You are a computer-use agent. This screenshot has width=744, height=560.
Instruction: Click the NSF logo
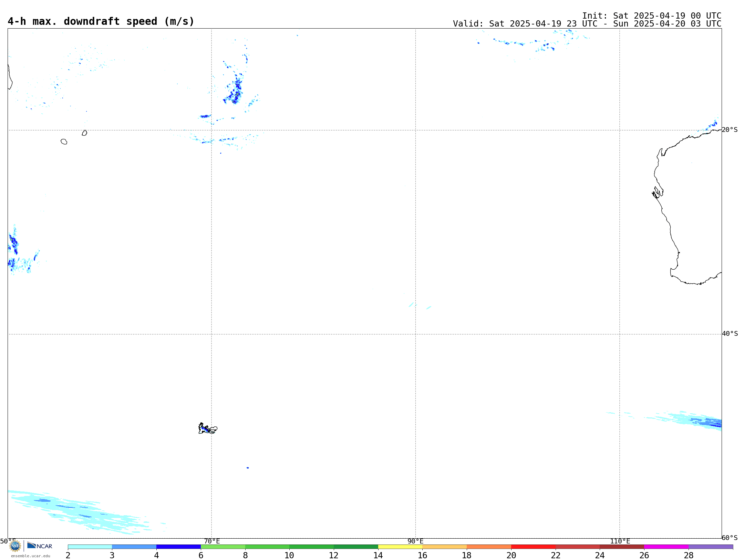(15, 546)
